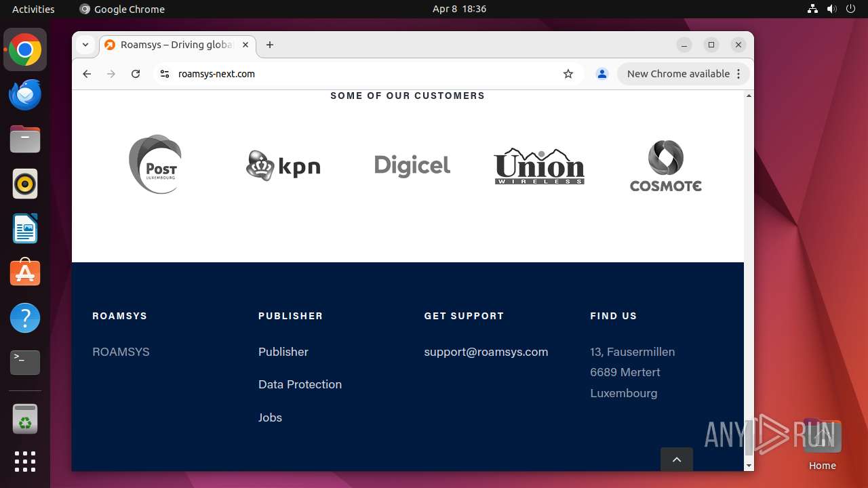Open the volume indicator in top bar
Screen dimensions: 868x488
point(832,9)
